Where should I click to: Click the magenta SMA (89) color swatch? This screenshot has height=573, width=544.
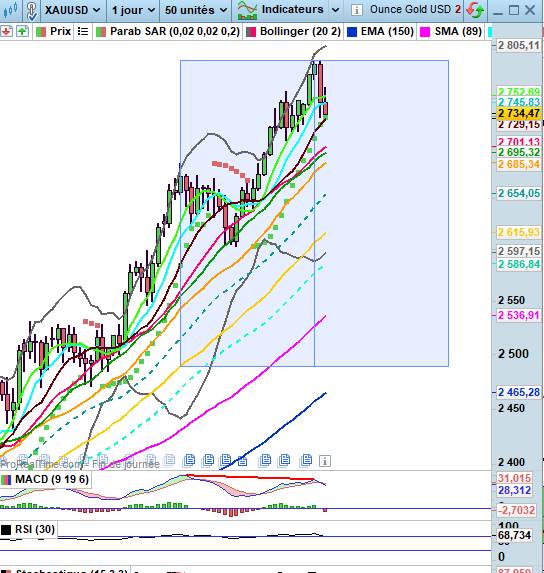(425, 32)
